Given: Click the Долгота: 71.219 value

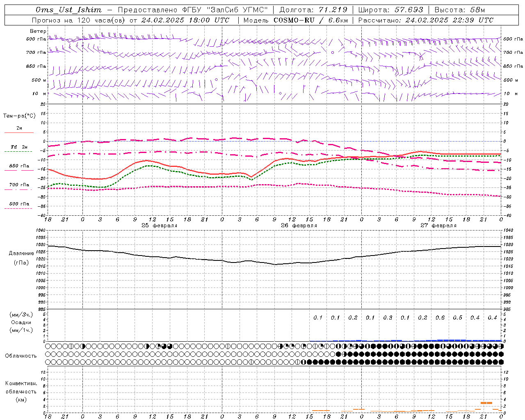Looking at the screenshot, I should 313,10.
